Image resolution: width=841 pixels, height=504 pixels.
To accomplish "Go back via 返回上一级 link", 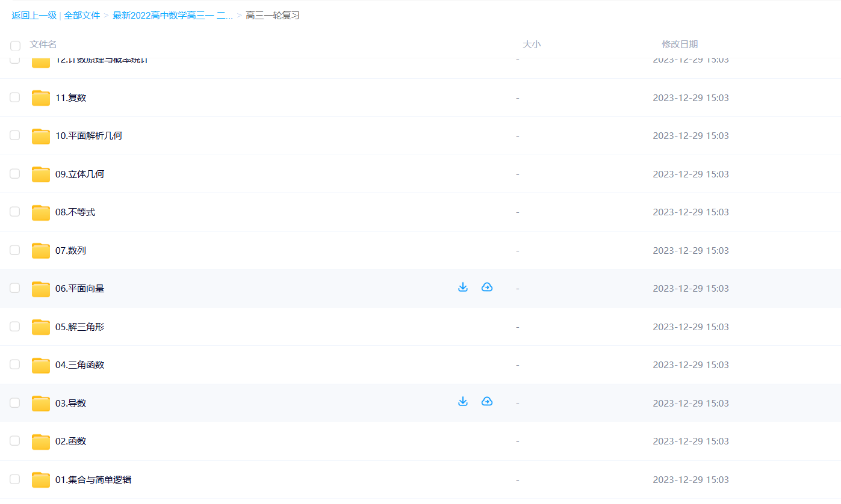I will [x=34, y=16].
